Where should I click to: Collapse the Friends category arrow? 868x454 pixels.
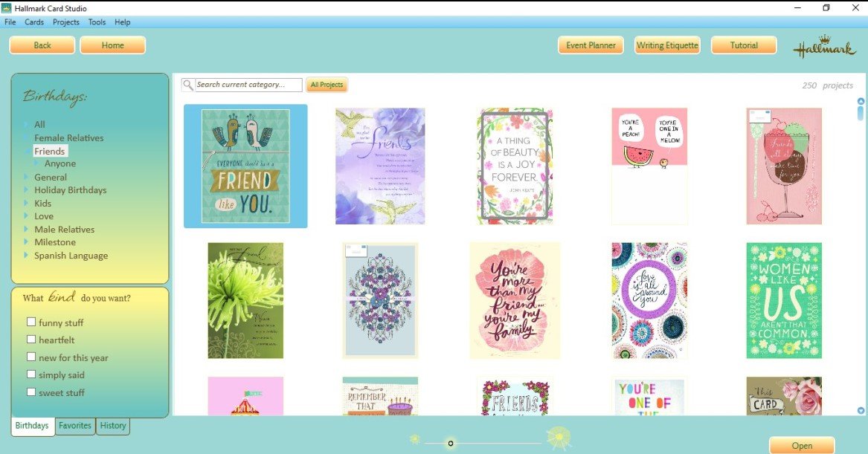(27, 151)
